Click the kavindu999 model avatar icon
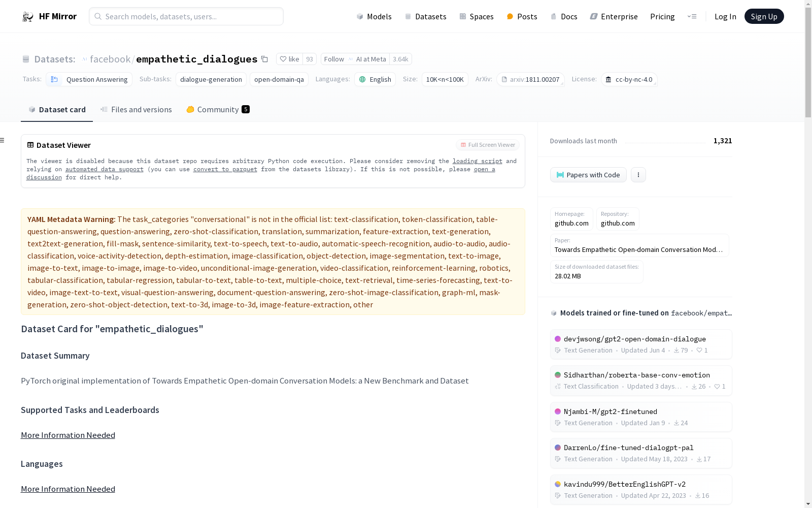The image size is (812, 508). 558,484
